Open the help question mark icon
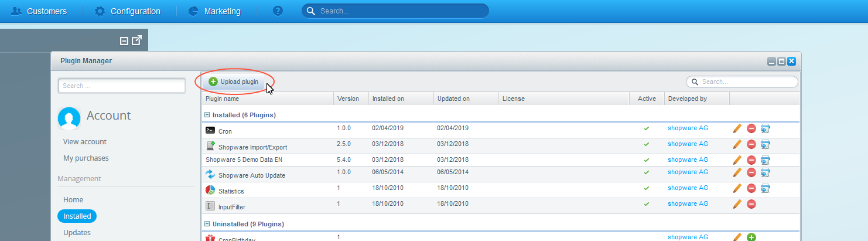Image resolution: width=868 pixels, height=241 pixels. click(x=278, y=11)
